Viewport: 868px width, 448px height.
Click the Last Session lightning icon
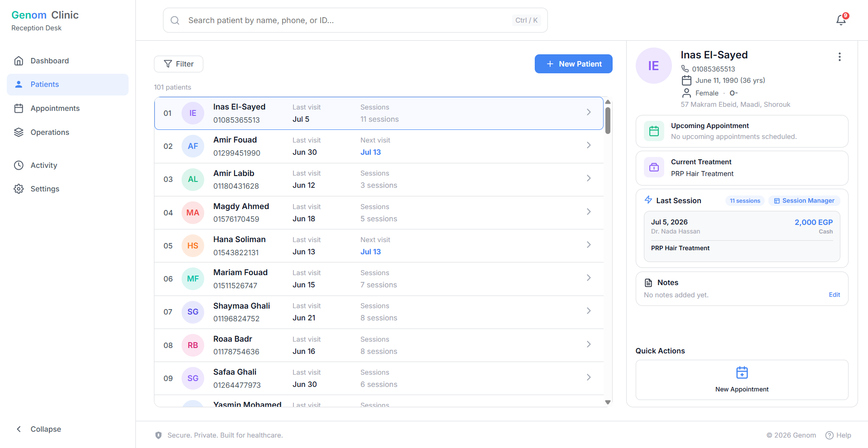(648, 200)
